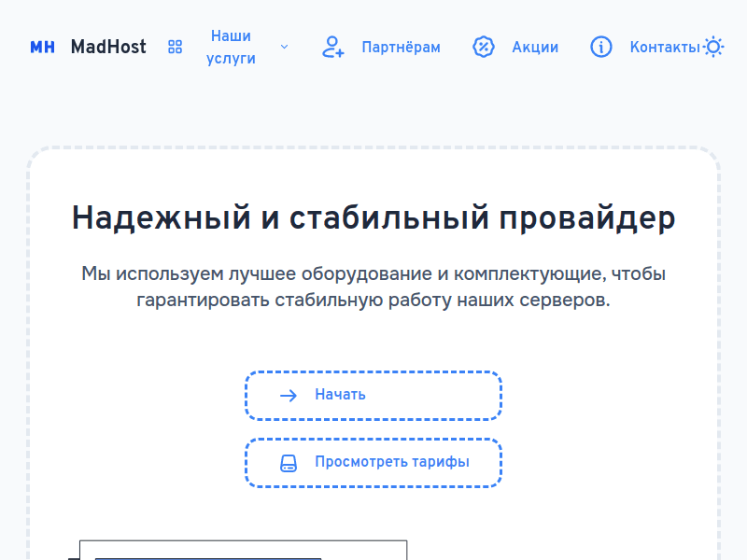747x560 pixels.
Task: Click the percent badge icon beside Акции
Action: pyautogui.click(x=483, y=47)
